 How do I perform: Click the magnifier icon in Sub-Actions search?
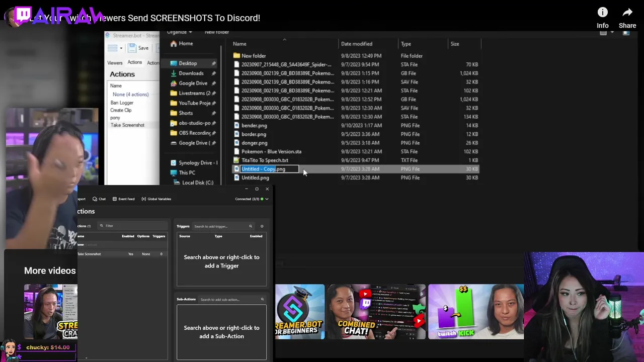(262, 300)
